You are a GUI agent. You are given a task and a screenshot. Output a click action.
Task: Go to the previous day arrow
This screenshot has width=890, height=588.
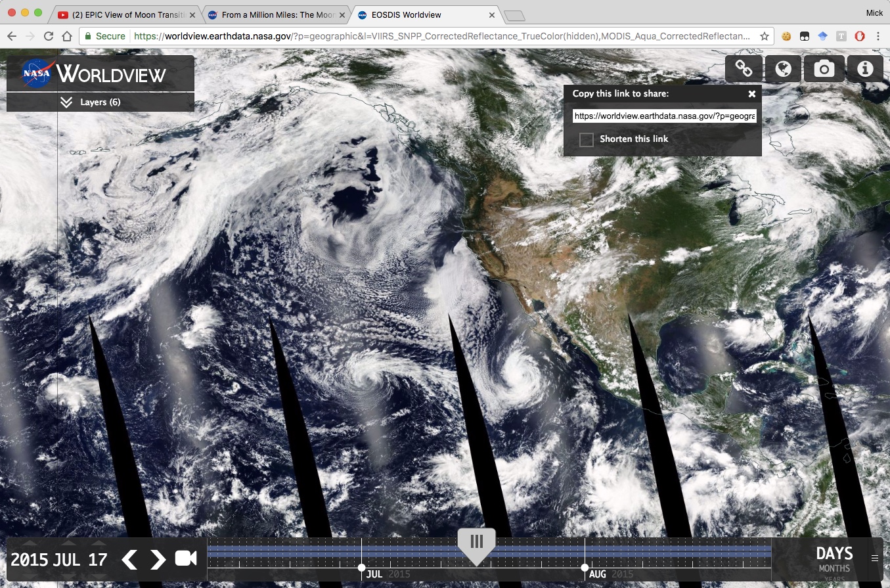(130, 559)
